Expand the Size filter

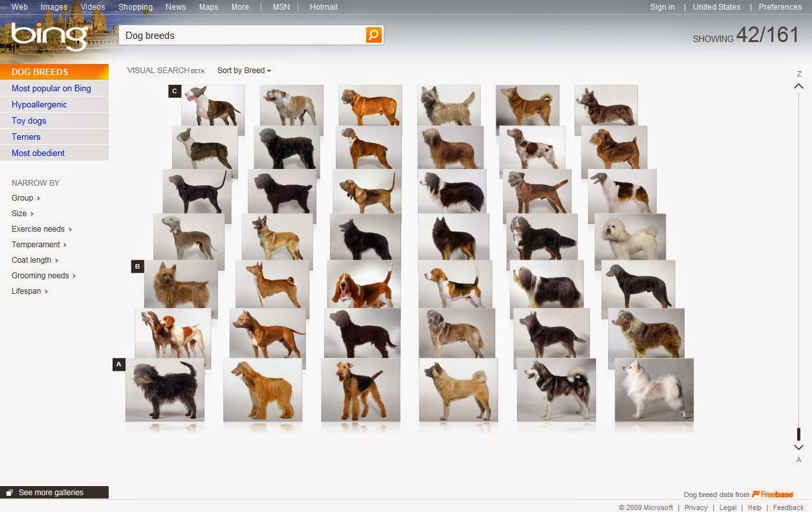pyautogui.click(x=23, y=214)
